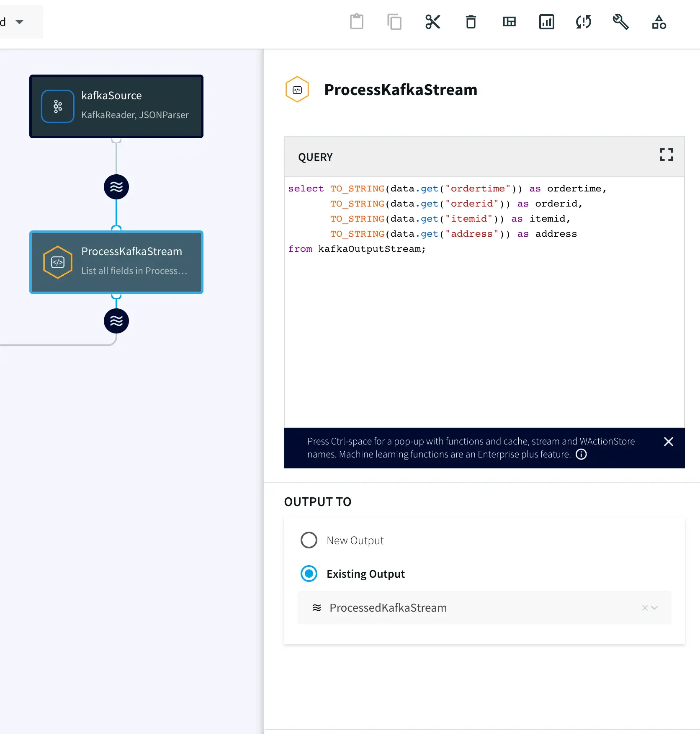Expand the top-left dropdown arrow
700x734 pixels.
click(x=19, y=22)
